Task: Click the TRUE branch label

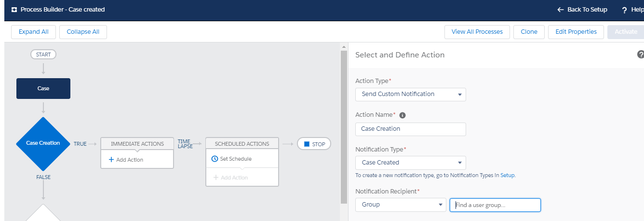Action: (x=80, y=144)
